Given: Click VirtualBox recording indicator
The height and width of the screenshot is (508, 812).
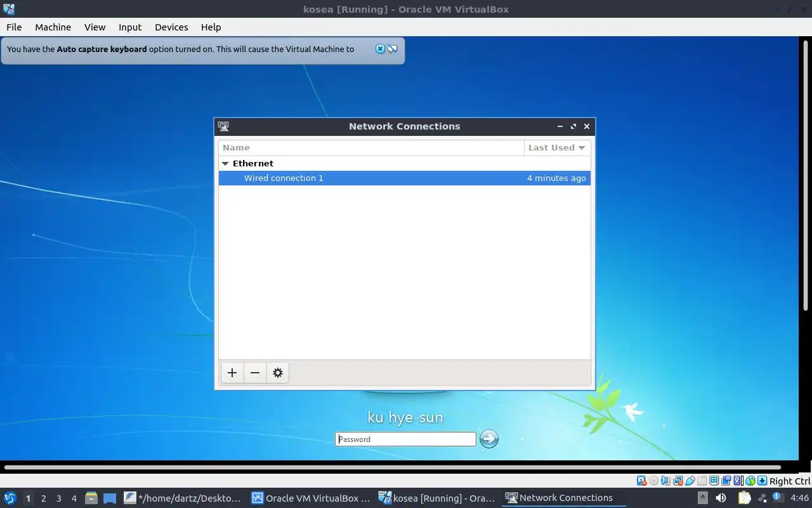Looking at the screenshot, I should (x=726, y=481).
